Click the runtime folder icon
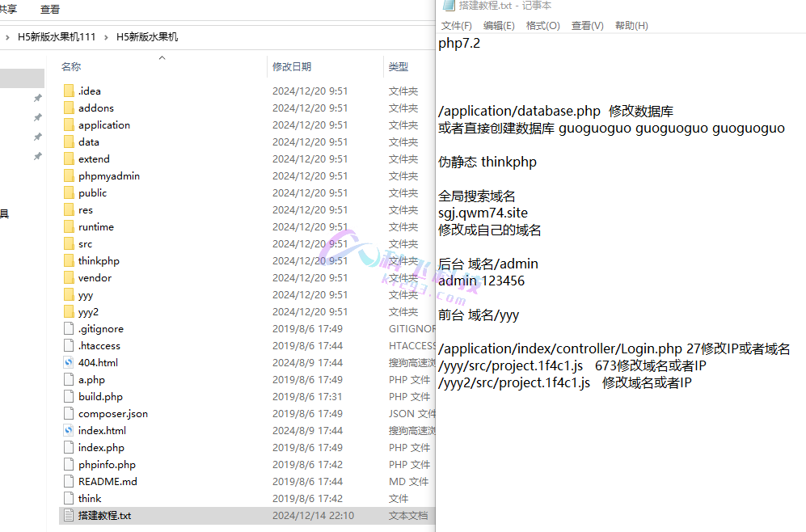 click(x=69, y=226)
